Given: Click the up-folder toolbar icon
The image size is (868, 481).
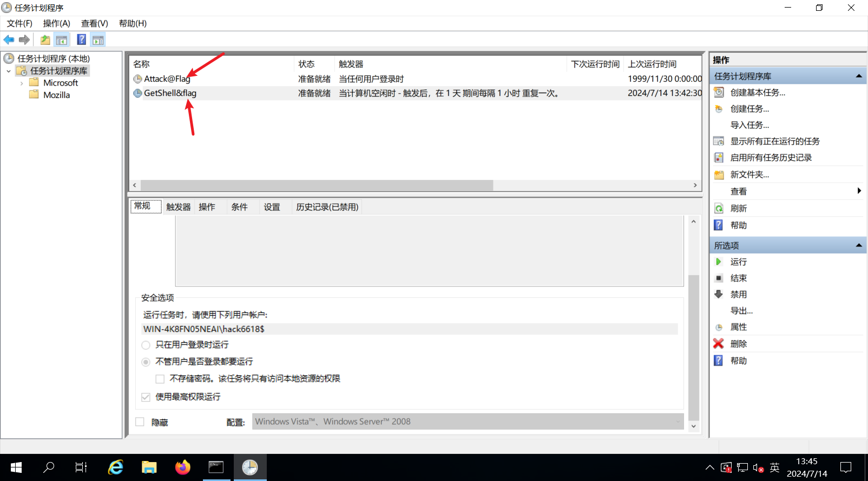Looking at the screenshot, I should [45, 40].
